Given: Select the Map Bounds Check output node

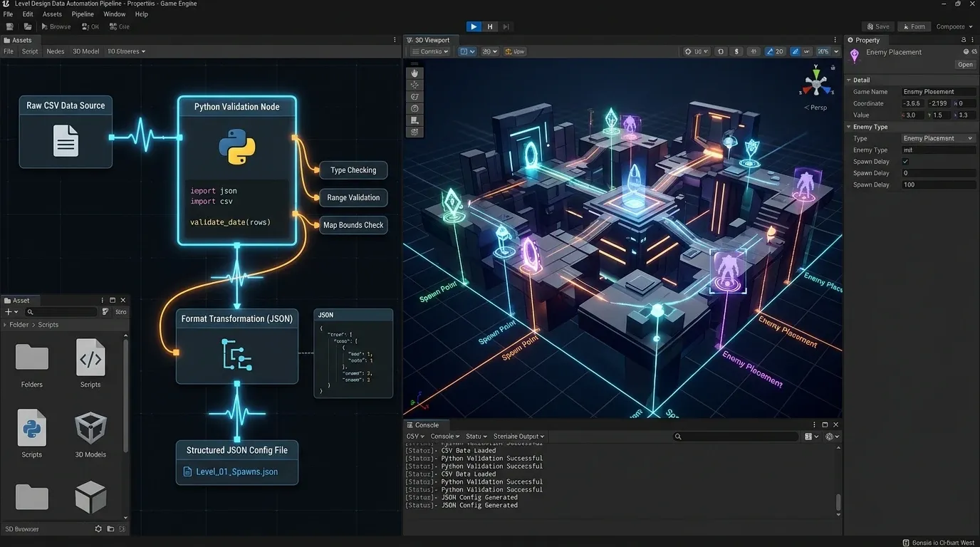Looking at the screenshot, I should click(353, 225).
